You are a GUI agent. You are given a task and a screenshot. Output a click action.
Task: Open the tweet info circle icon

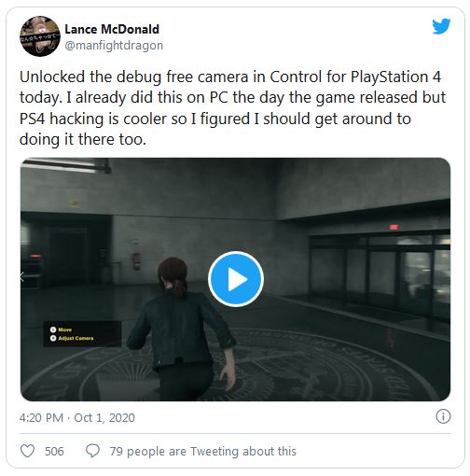click(x=443, y=416)
